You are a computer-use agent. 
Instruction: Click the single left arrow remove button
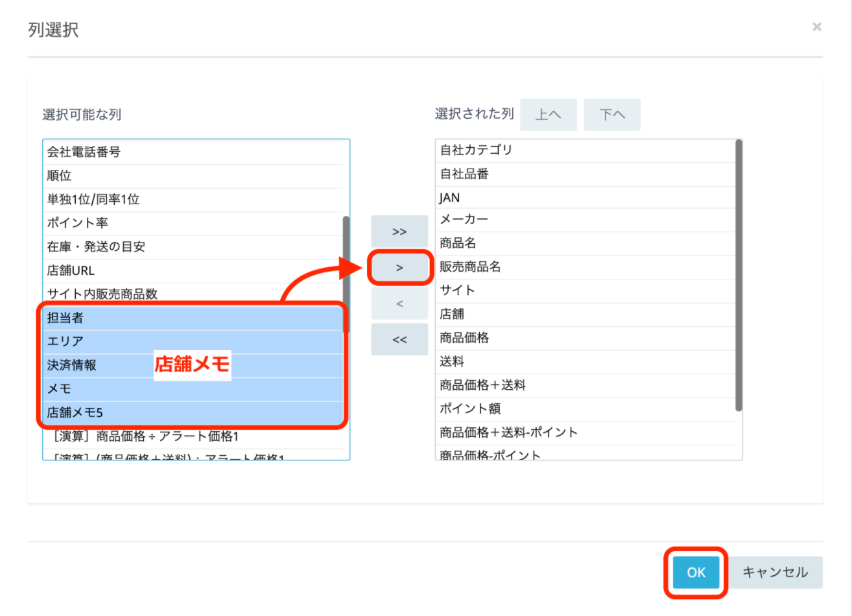point(399,303)
